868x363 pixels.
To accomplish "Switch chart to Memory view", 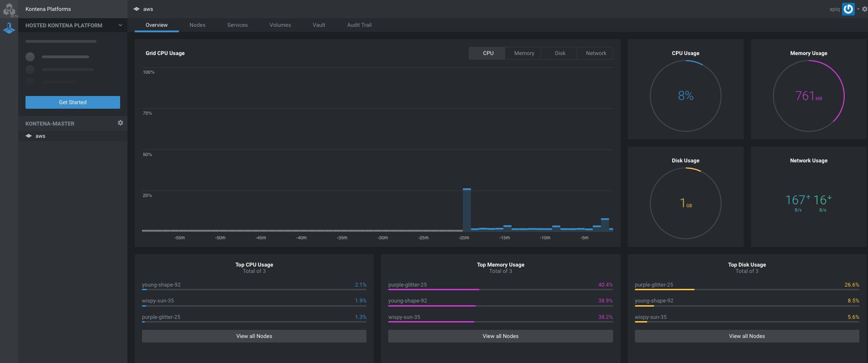I will point(524,53).
